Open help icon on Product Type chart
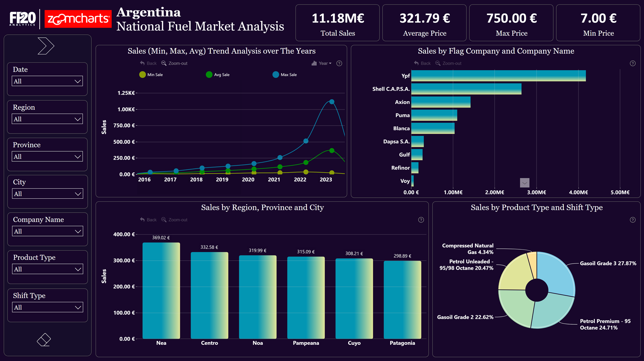The height and width of the screenshot is (361, 644). tap(632, 220)
